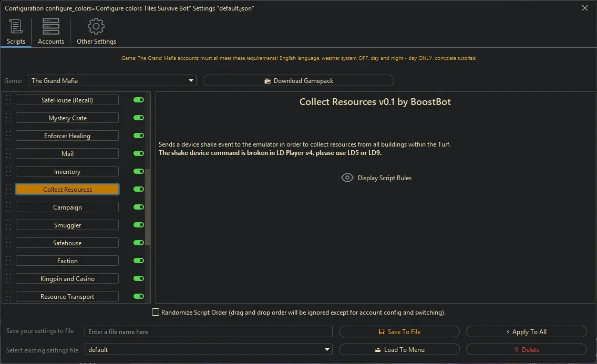597x364 pixels.
Task: Select the SafeHouse (Recall) script
Action: pyautogui.click(x=67, y=100)
